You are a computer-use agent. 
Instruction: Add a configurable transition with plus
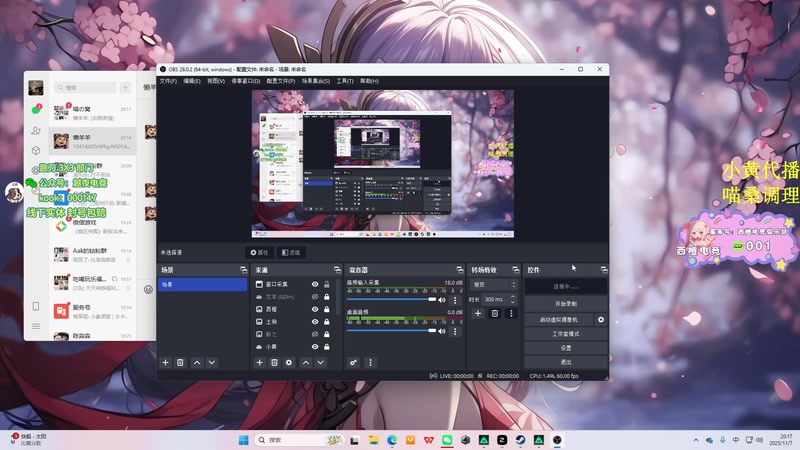[478, 313]
